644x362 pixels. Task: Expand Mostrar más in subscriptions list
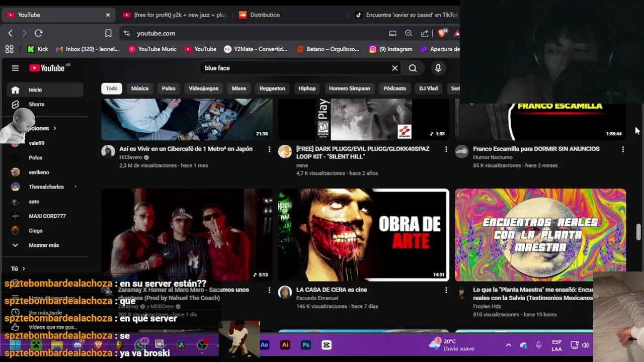[x=44, y=245]
